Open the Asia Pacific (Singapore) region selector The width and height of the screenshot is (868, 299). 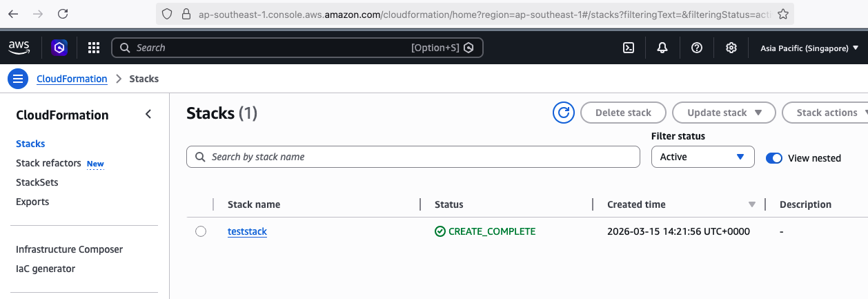pyautogui.click(x=809, y=48)
